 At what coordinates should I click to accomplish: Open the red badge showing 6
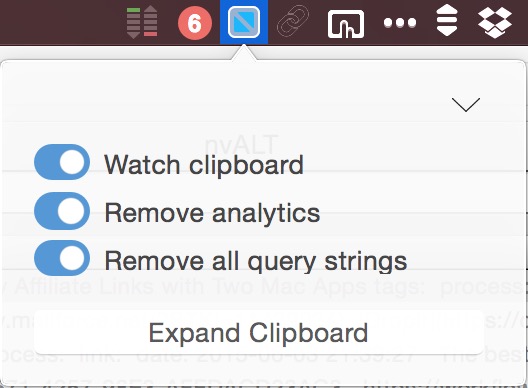(x=195, y=23)
